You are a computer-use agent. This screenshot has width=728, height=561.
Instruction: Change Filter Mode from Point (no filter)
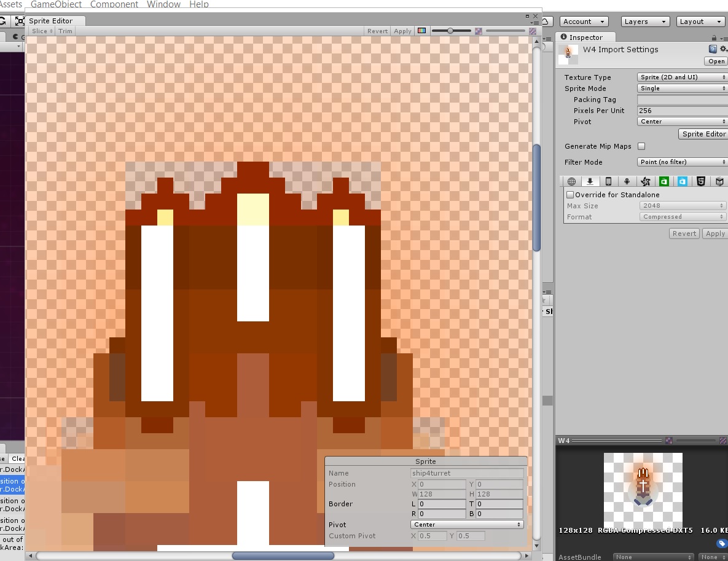681,162
